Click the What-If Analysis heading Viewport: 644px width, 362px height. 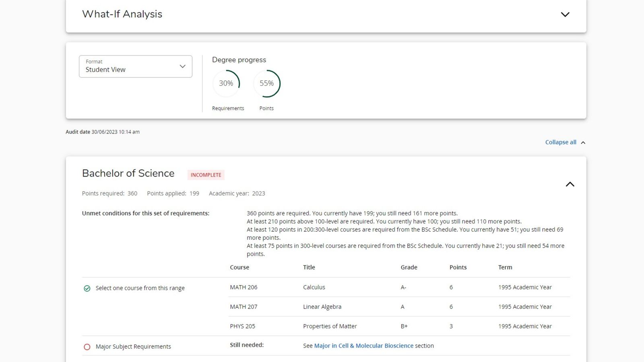point(122,14)
